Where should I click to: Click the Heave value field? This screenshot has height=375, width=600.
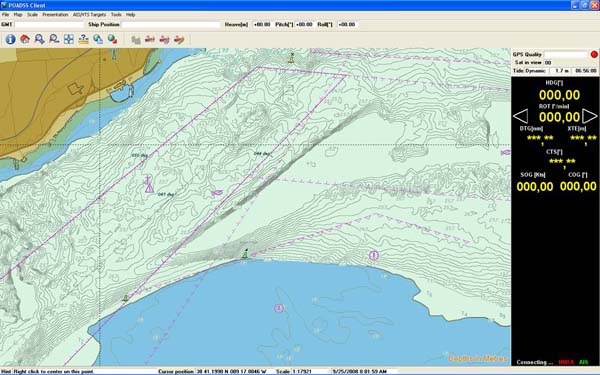pos(262,24)
